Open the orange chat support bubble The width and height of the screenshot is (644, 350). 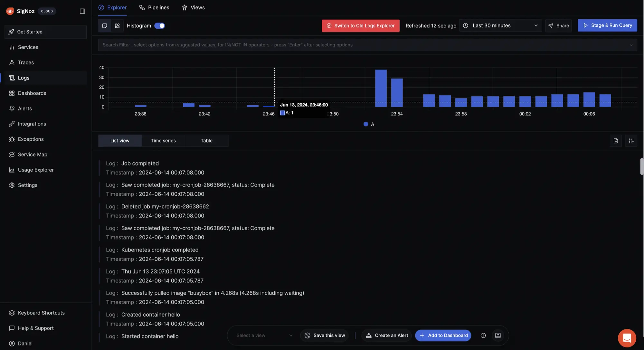[x=627, y=338]
